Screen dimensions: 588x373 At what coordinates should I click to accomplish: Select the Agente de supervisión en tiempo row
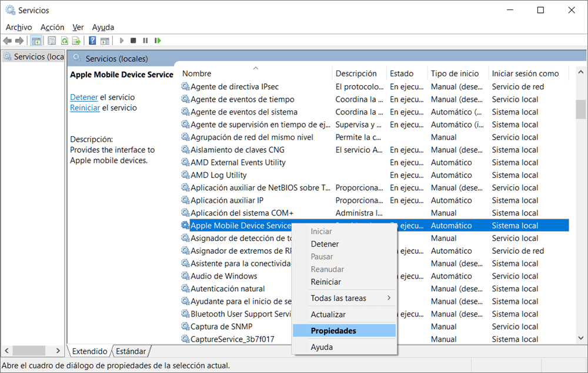(x=375, y=125)
